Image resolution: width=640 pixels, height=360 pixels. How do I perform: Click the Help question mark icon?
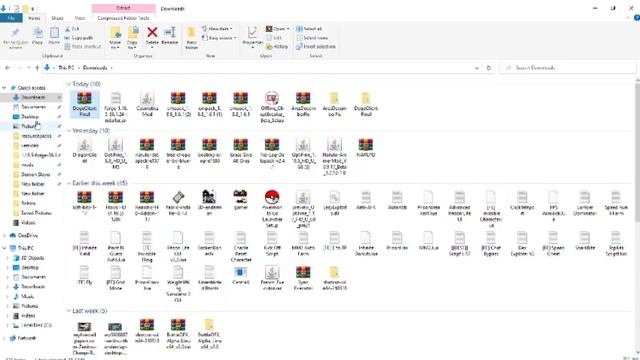coord(636,18)
